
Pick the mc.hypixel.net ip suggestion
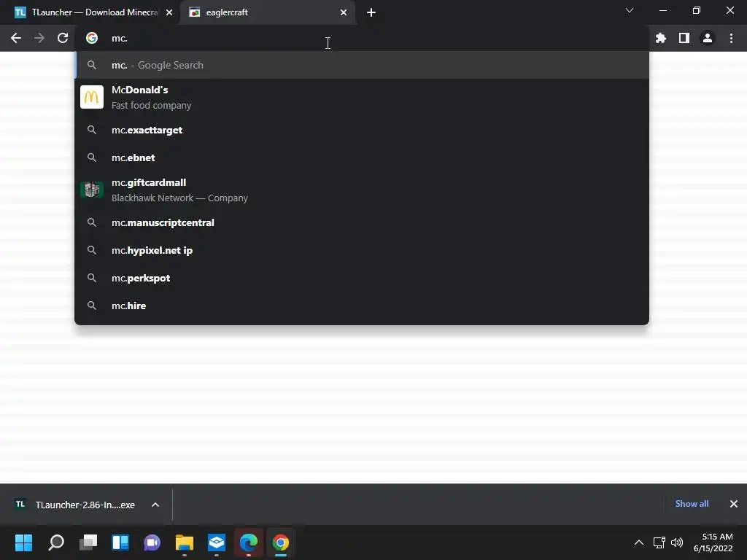point(362,250)
